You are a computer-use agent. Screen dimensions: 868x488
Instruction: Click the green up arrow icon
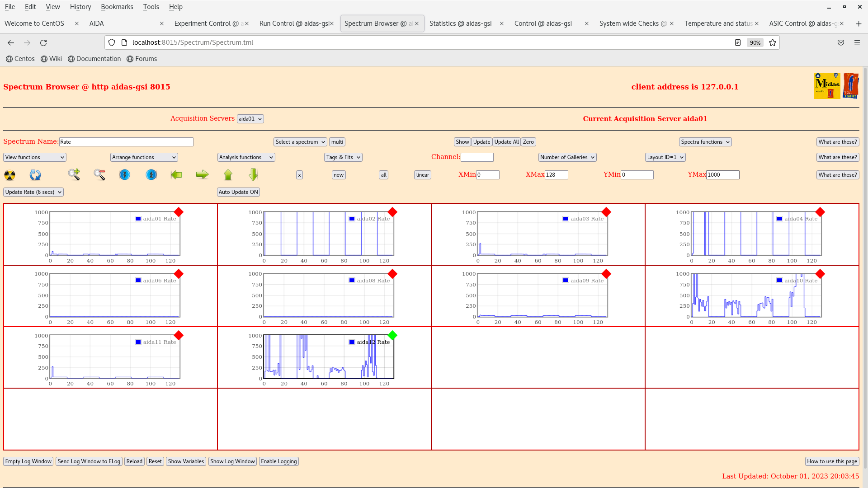tap(228, 175)
